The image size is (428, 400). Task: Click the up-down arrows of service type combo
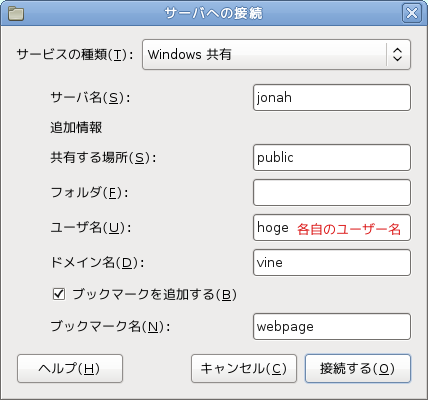(x=397, y=54)
